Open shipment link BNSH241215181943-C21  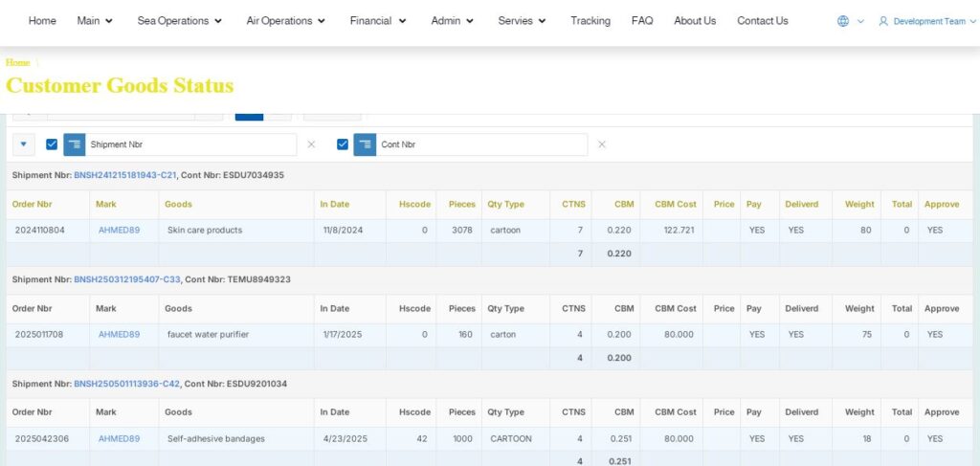point(124,175)
